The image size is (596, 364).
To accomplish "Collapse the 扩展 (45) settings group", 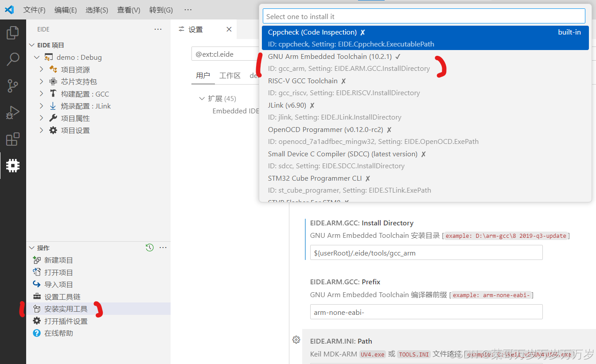I will [x=202, y=98].
